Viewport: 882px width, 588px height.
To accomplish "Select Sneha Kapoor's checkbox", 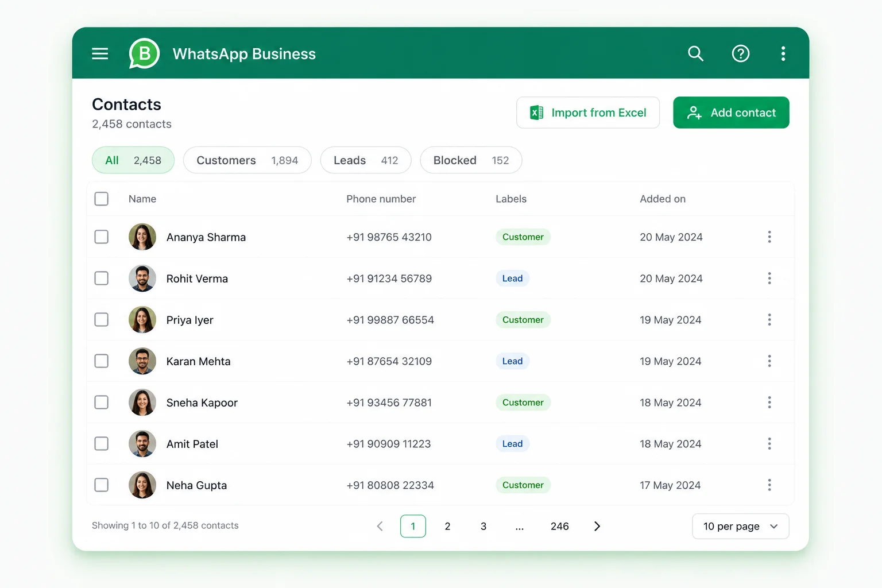I will tap(102, 403).
